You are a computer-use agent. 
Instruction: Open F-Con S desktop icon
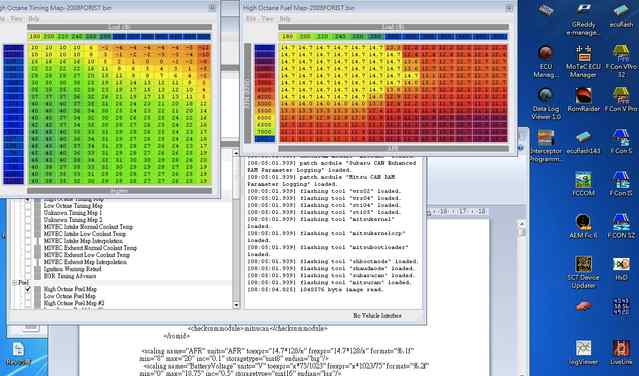pyautogui.click(x=621, y=143)
